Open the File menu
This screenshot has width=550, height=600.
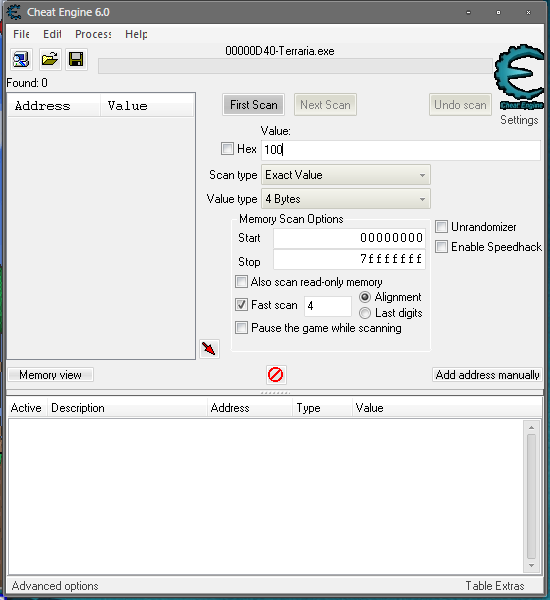(21, 34)
